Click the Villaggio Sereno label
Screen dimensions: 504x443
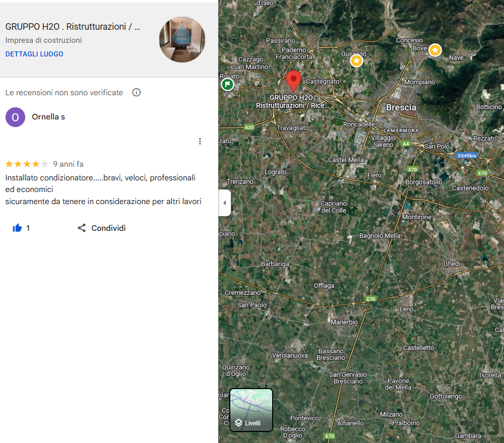(x=383, y=141)
